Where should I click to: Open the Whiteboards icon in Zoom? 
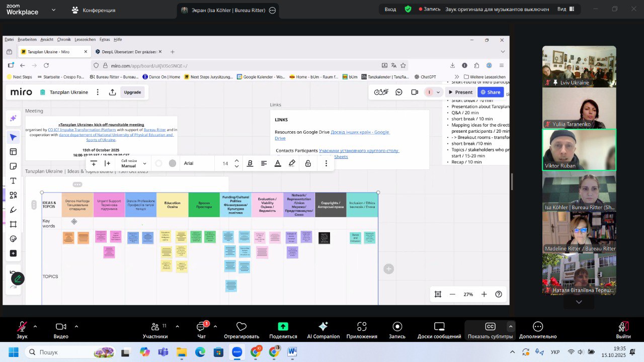(439, 327)
